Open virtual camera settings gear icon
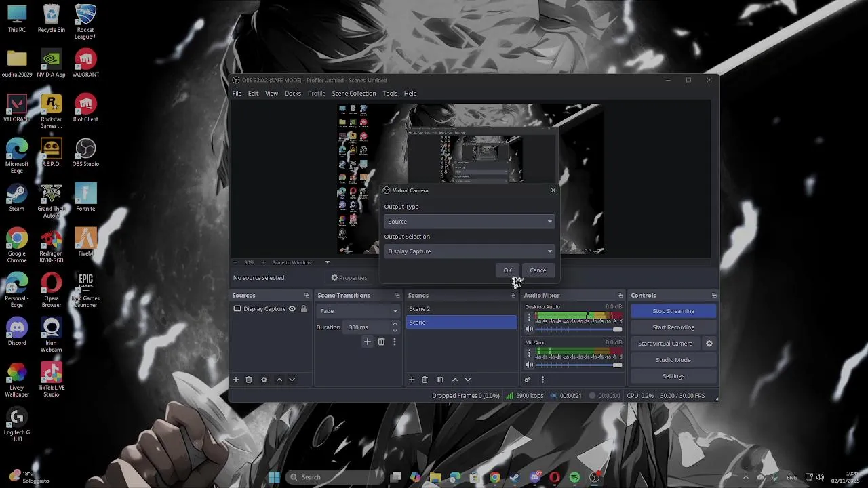 click(709, 344)
